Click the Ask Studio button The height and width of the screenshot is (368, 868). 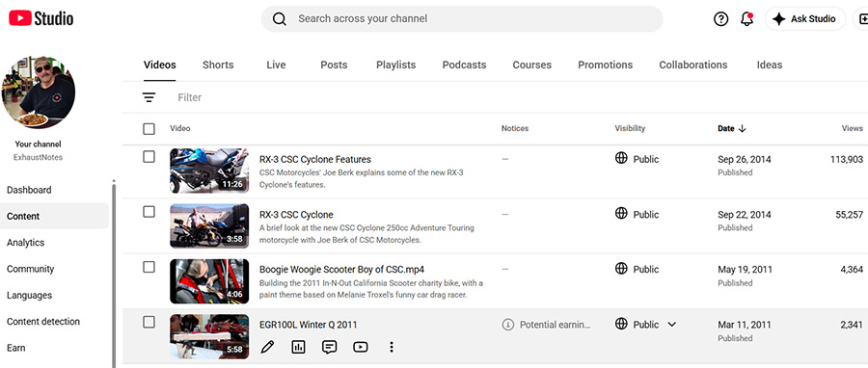805,19
